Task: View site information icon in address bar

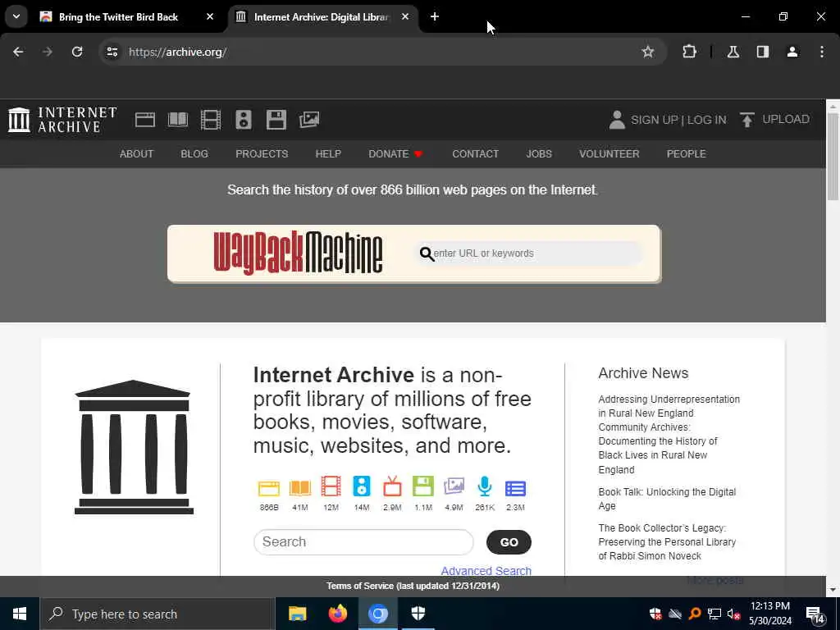Action: pyautogui.click(x=112, y=52)
